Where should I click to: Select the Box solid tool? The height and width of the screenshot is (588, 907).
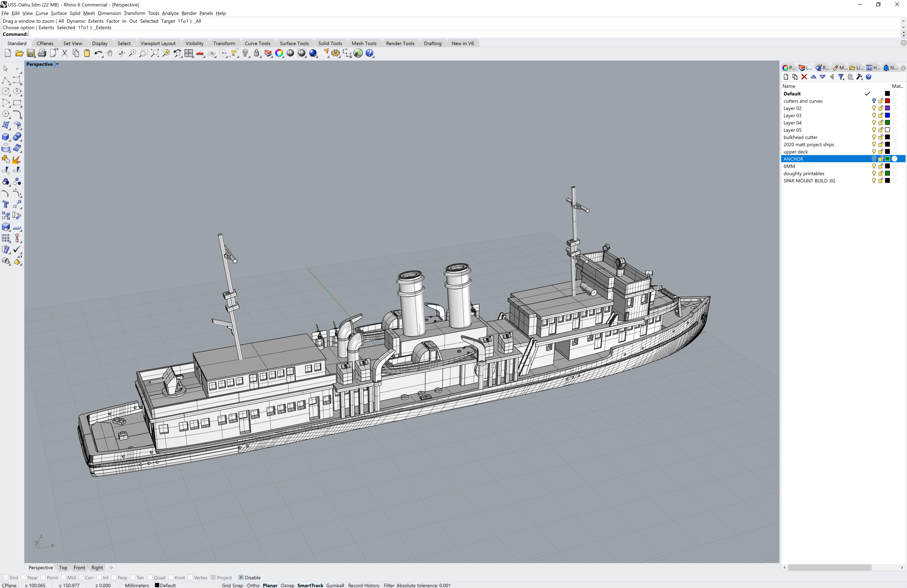[x=6, y=137]
